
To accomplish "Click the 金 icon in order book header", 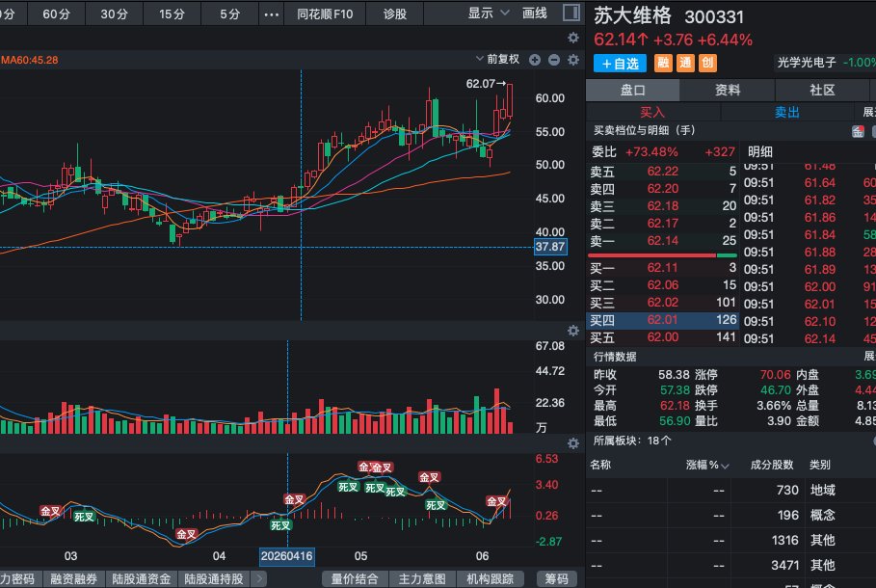I will pos(858,131).
